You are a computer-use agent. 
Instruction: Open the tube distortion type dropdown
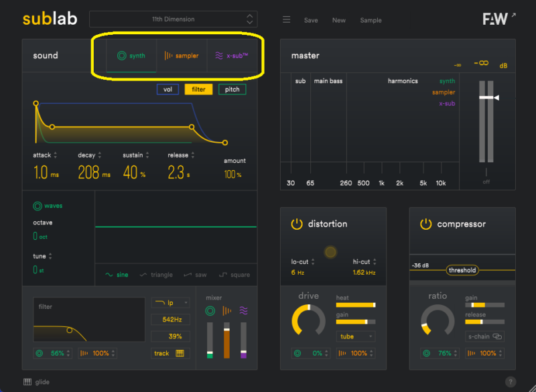click(356, 336)
